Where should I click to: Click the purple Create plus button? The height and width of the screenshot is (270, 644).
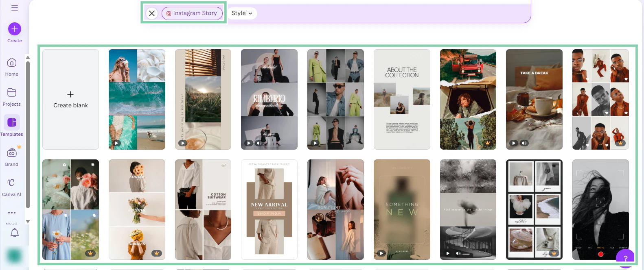[x=15, y=29]
